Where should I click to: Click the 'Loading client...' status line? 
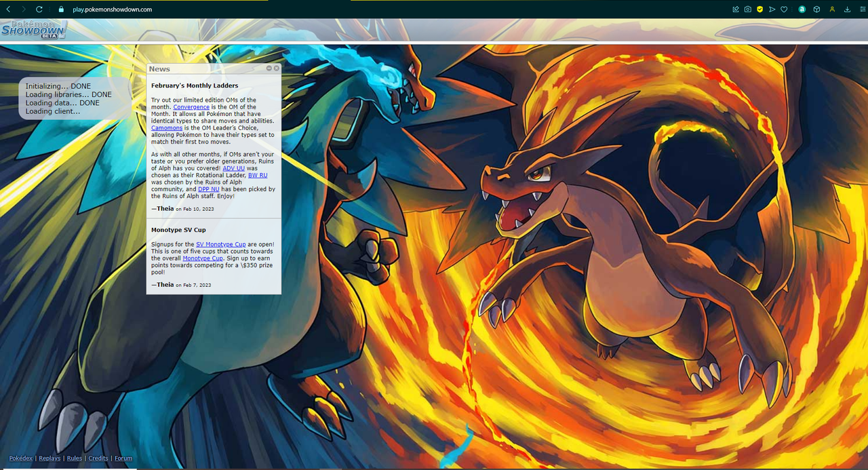pos(53,111)
